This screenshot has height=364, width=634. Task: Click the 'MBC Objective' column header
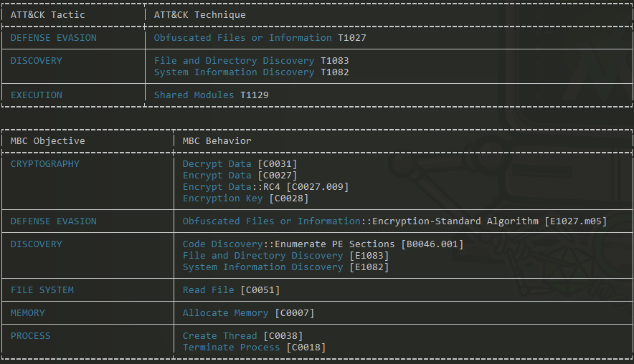[48, 141]
